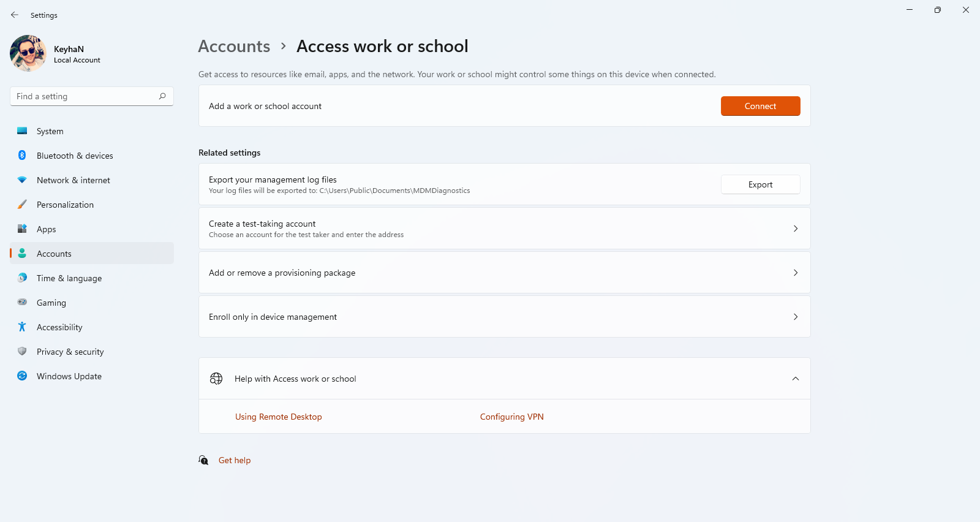
Task: Open System via its monitor icon
Action: point(22,131)
